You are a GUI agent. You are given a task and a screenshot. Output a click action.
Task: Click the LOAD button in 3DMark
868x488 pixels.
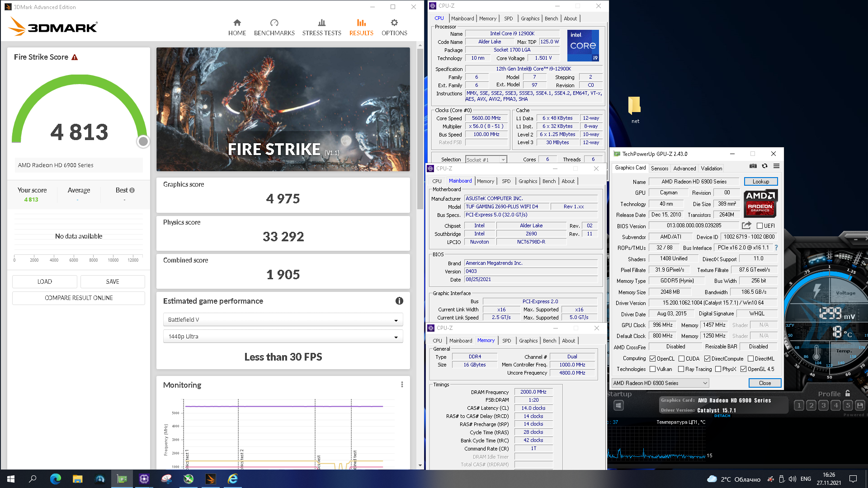coord(45,282)
